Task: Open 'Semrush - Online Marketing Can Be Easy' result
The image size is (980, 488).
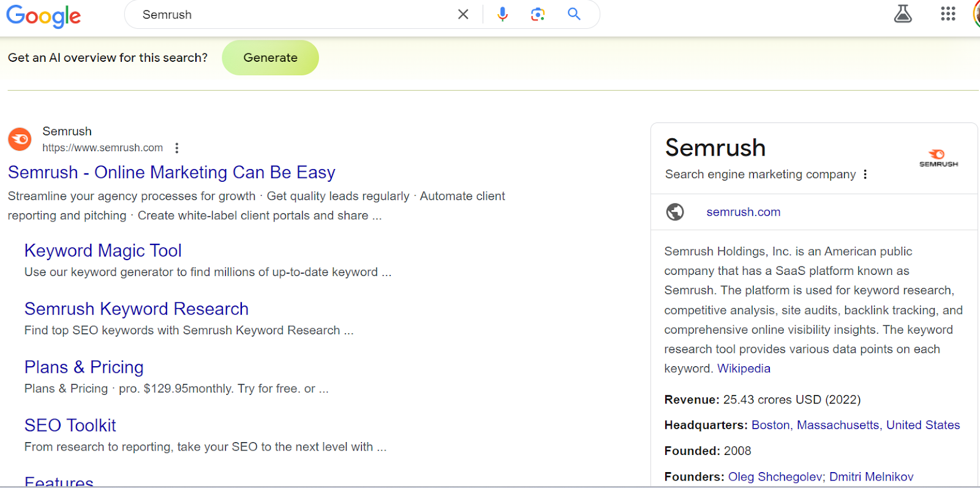Action: pos(171,172)
